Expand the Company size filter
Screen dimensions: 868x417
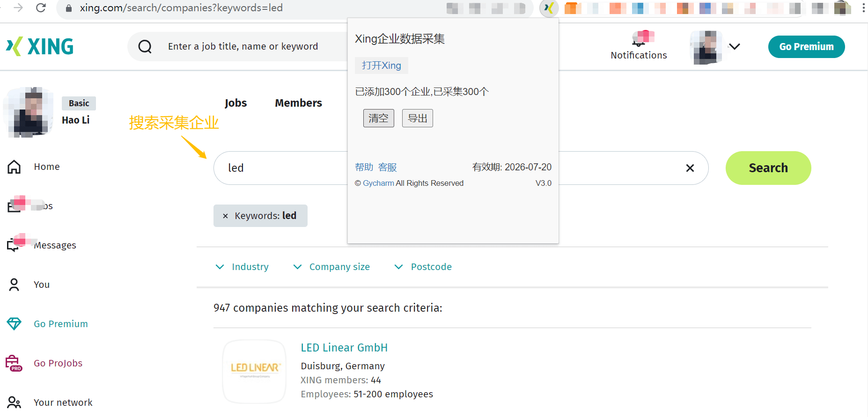(331, 267)
